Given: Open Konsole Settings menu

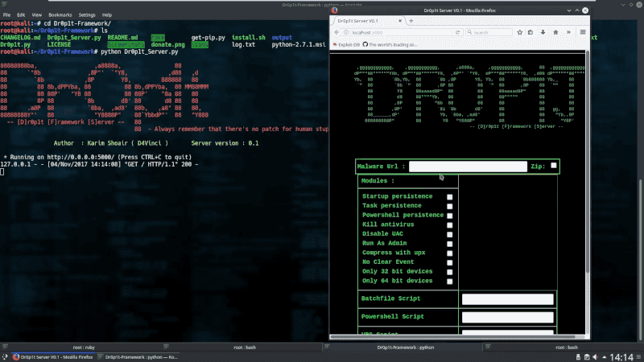Looking at the screenshot, I should [87, 14].
